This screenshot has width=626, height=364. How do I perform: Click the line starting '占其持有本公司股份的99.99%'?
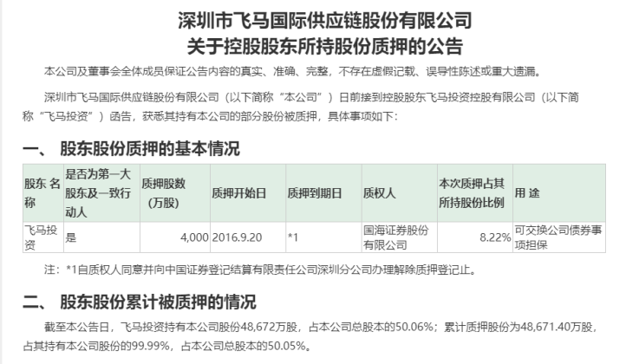(x=166, y=346)
